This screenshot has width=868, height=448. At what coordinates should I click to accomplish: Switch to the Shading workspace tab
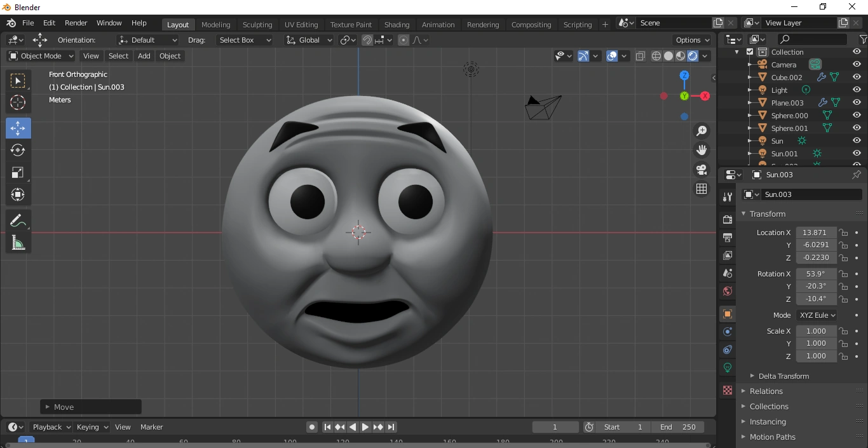(397, 24)
